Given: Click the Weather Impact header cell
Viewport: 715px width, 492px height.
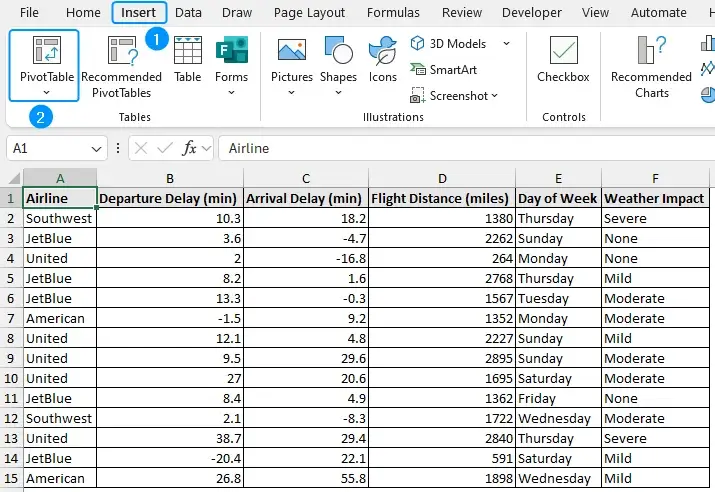Looking at the screenshot, I should pos(655,198).
